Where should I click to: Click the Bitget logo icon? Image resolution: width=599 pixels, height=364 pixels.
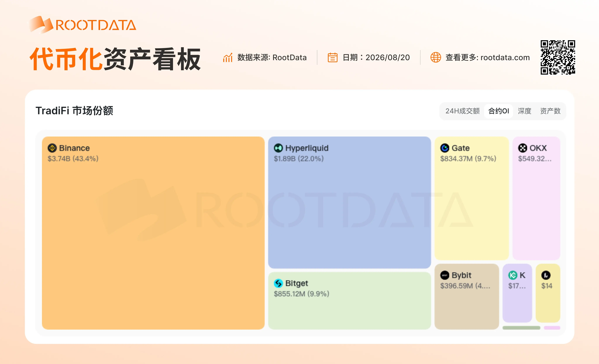click(278, 283)
